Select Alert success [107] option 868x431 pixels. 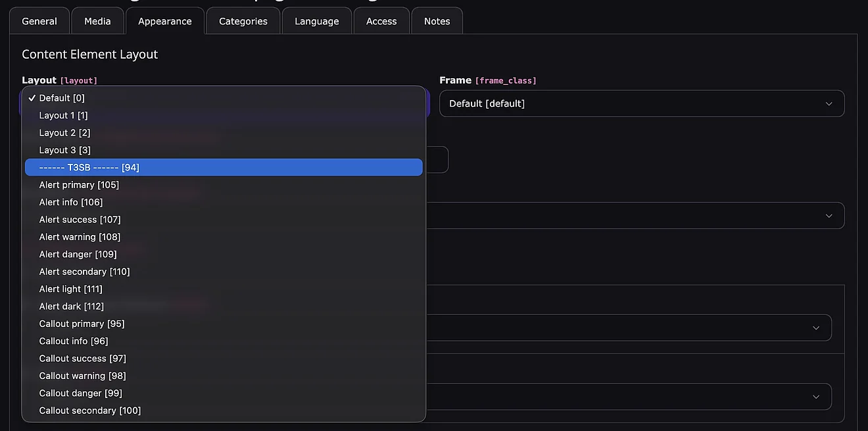(x=80, y=220)
